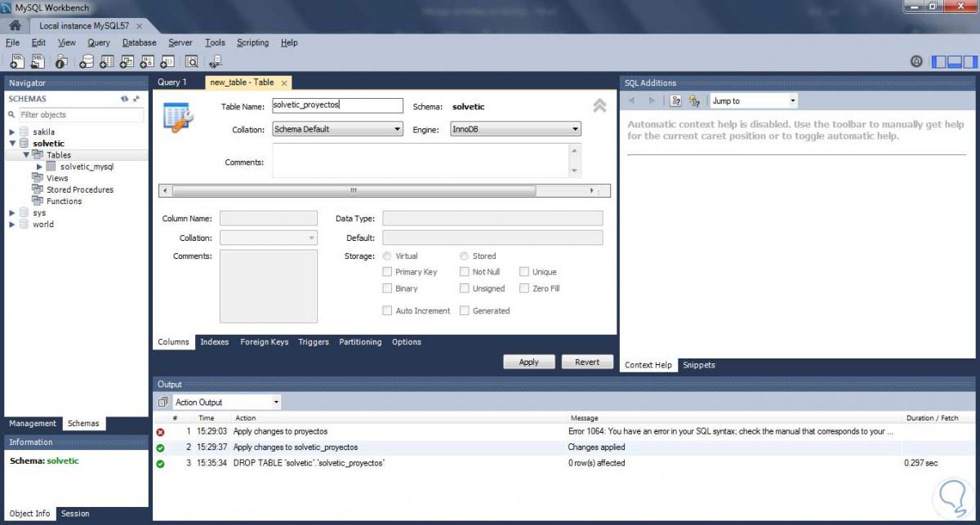The width and height of the screenshot is (980, 525).
Task: Go back in SQL Additions help
Action: [631, 100]
